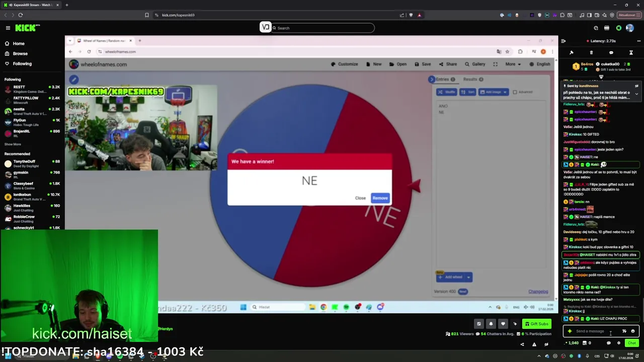Open the Kick profile avatar menu
The width and height of the screenshot is (644, 362).
coord(630,28)
